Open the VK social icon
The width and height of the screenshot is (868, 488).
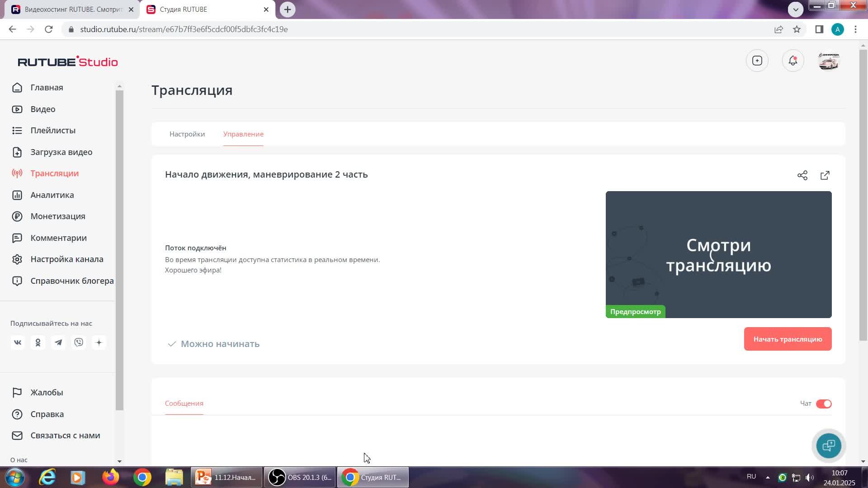coord(18,343)
